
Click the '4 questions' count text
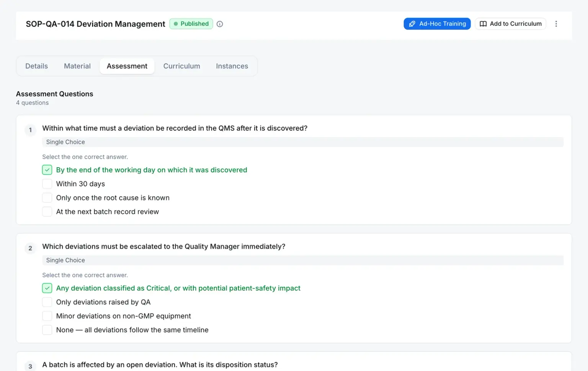pos(33,103)
